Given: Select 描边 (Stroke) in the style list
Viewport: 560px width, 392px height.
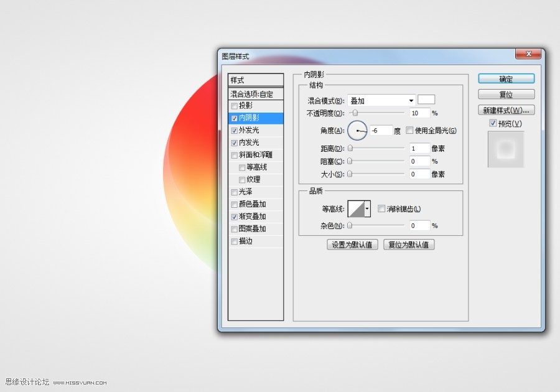Looking at the screenshot, I should tap(244, 241).
